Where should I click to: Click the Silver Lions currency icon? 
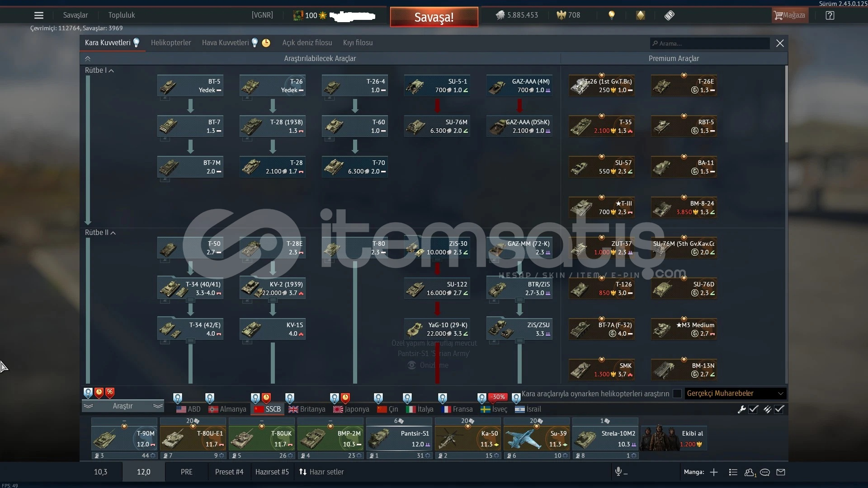pos(500,15)
